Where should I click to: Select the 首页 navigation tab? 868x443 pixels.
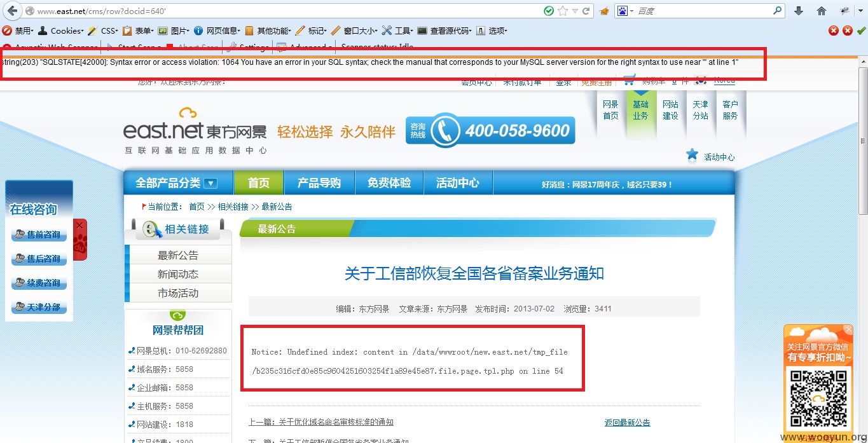pos(259,183)
